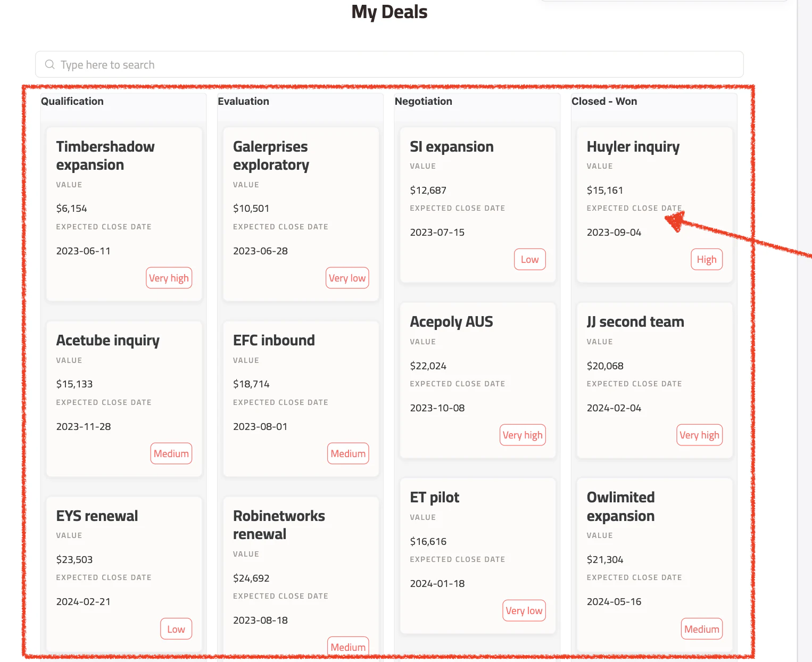Open the Acepoly AUS deal title
This screenshot has width=812, height=662.
[x=452, y=322]
